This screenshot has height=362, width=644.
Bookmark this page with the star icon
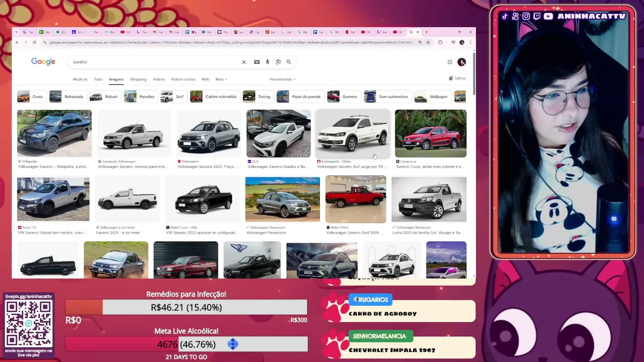428,42
